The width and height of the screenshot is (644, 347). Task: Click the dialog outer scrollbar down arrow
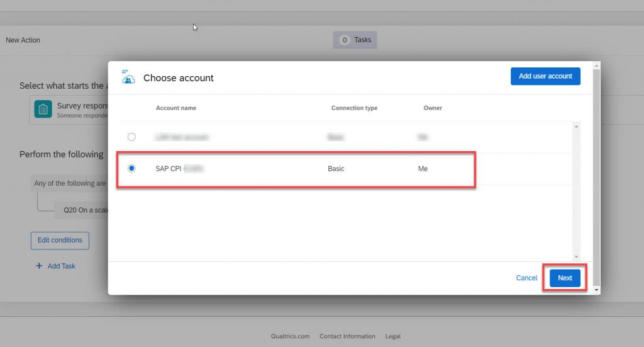(596, 290)
